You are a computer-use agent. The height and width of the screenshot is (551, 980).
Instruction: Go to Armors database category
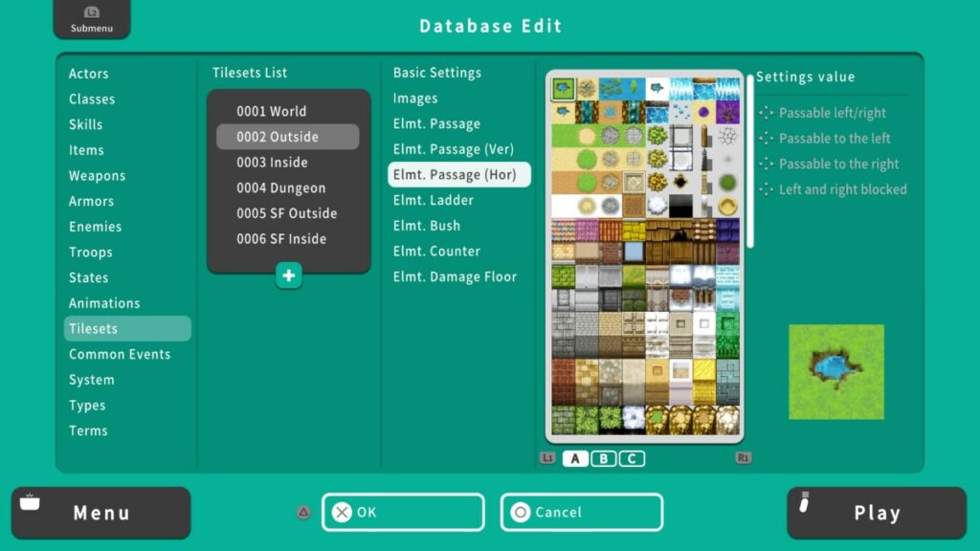(x=91, y=201)
